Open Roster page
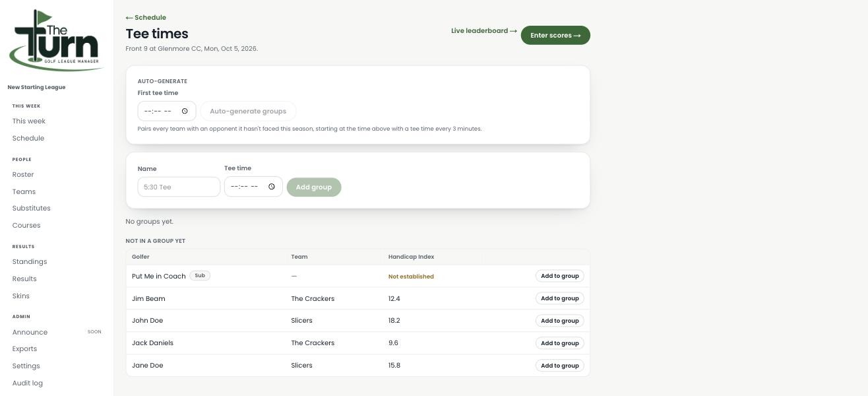The width and height of the screenshot is (868, 396). tap(23, 175)
